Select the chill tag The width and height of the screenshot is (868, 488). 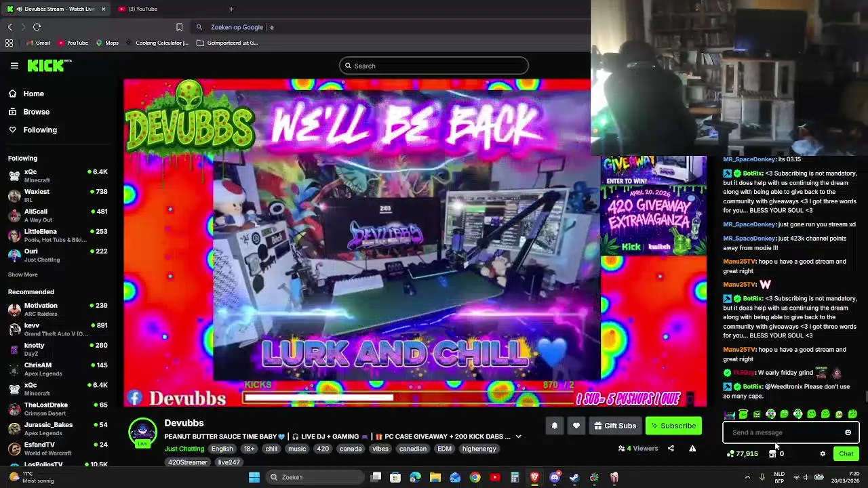pos(271,449)
